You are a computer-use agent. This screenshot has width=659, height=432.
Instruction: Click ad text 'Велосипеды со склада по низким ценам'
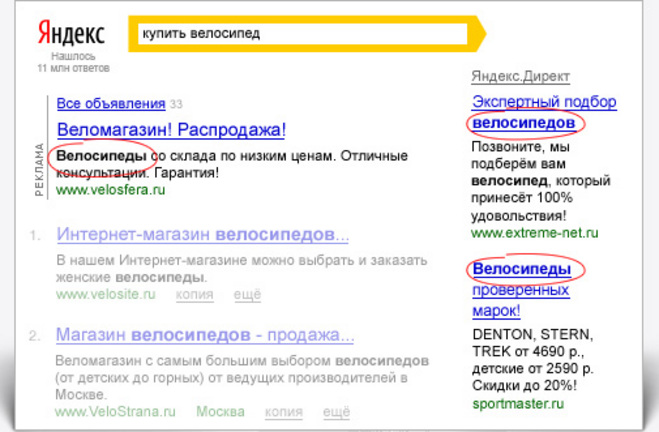[195, 156]
